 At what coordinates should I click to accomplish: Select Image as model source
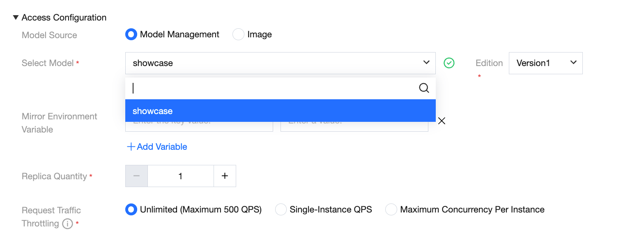tap(239, 34)
